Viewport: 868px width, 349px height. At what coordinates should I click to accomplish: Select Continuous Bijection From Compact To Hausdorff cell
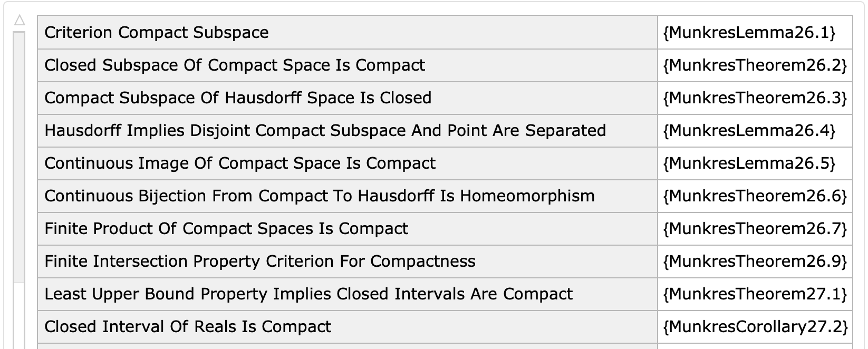[320, 196]
